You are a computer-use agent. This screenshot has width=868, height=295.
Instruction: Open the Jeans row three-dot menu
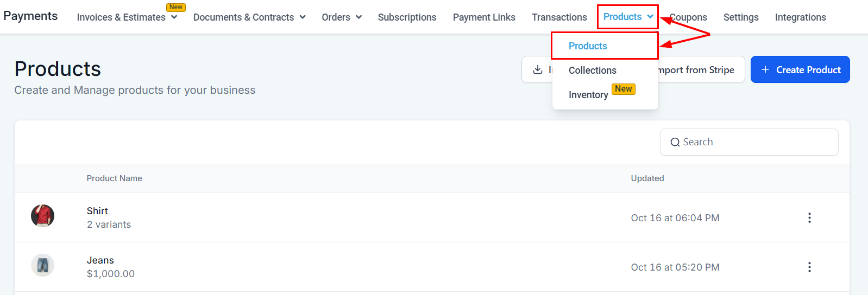809,267
